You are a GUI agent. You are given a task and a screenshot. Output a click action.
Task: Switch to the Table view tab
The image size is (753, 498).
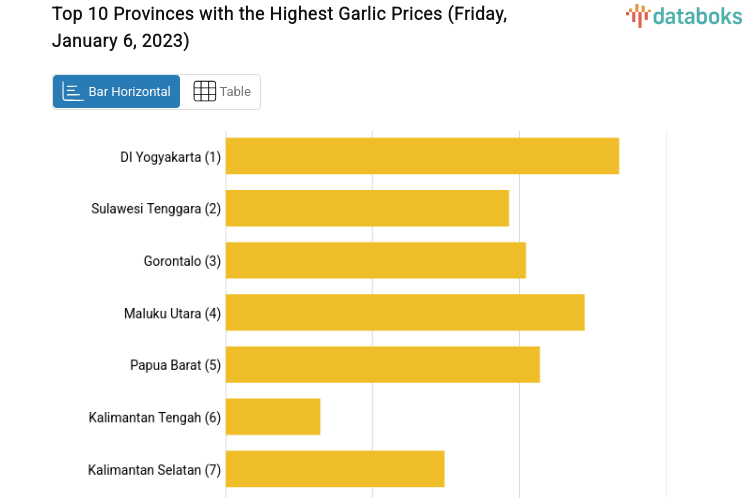[221, 91]
